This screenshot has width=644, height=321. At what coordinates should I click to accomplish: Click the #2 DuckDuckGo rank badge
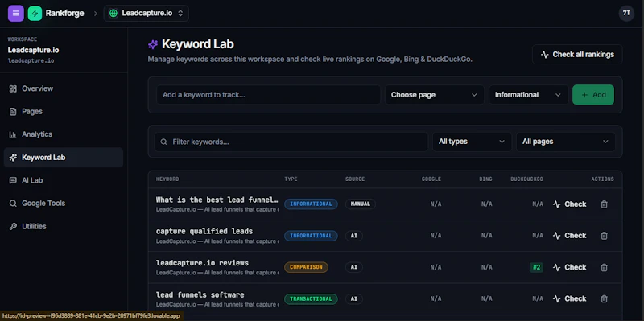(536, 267)
